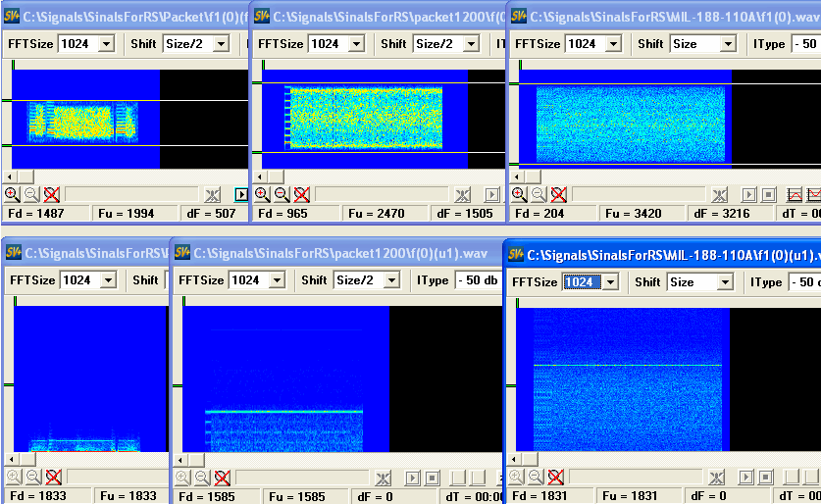Open Shift dropdown in MIL-188-110A f1(0)(u1) window

pos(725,282)
